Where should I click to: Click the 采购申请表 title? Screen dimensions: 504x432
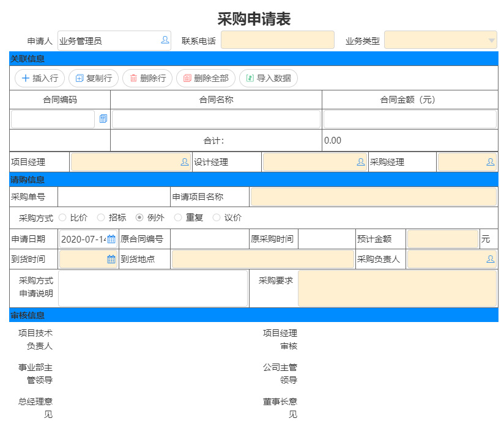point(254,19)
